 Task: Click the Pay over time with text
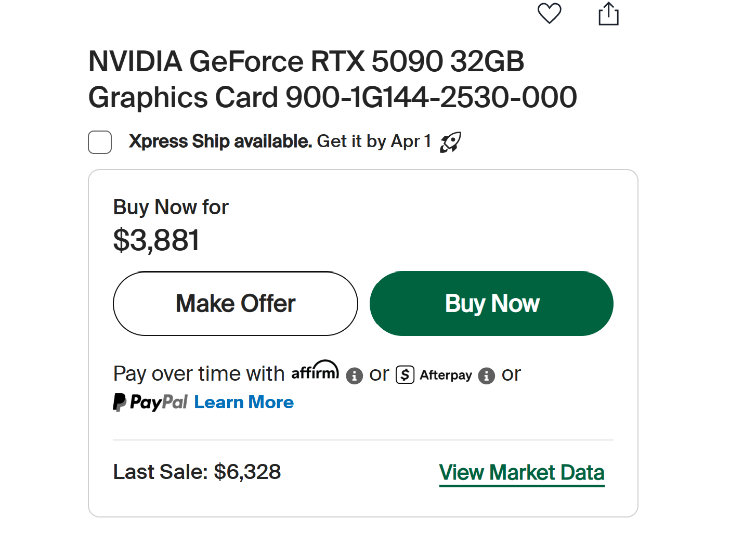click(x=199, y=374)
